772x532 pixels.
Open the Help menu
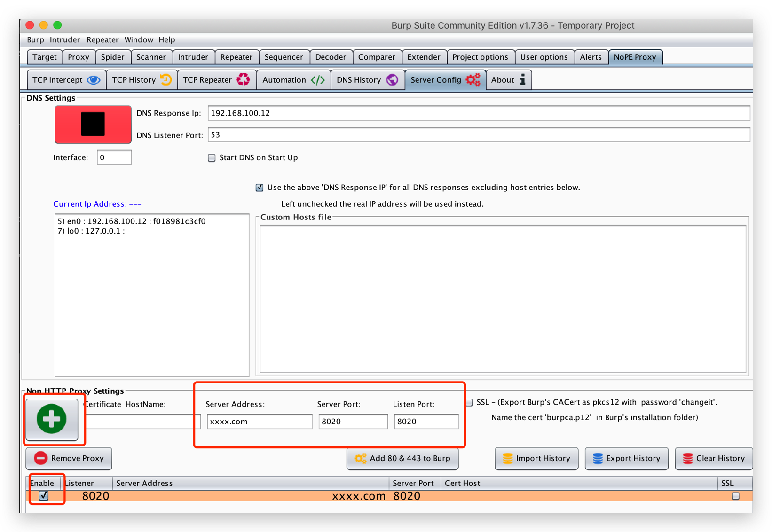tap(167, 40)
